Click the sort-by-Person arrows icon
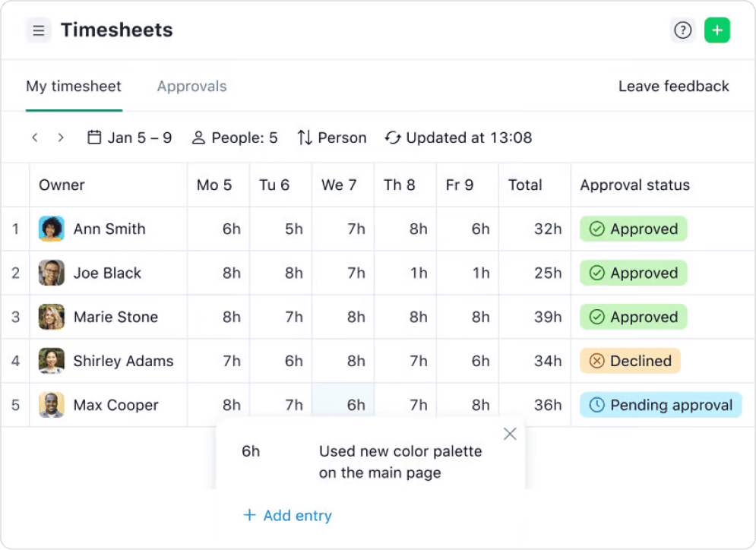756x550 pixels. click(x=302, y=137)
